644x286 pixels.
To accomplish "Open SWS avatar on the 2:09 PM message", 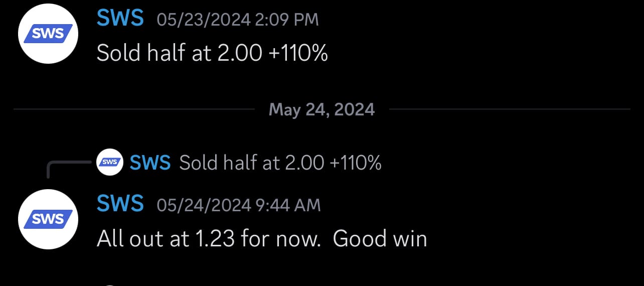I will [48, 34].
